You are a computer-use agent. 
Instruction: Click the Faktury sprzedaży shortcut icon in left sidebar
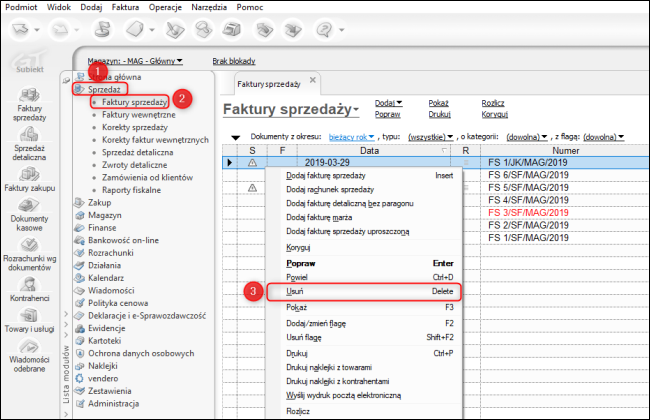tap(28, 101)
